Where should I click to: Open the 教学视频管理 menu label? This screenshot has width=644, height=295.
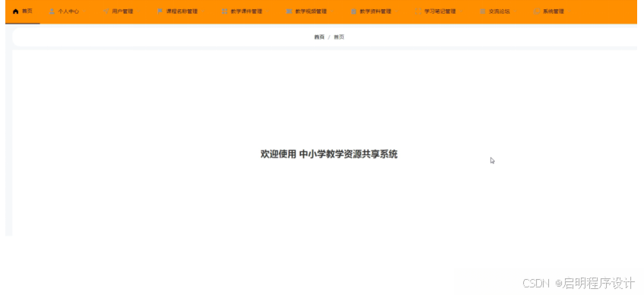[311, 11]
